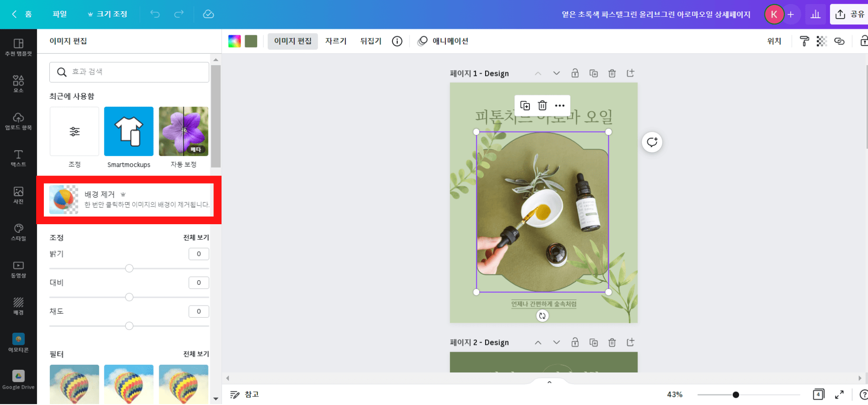Open the insights bar chart icon
The height and width of the screenshot is (405, 868).
815,14
